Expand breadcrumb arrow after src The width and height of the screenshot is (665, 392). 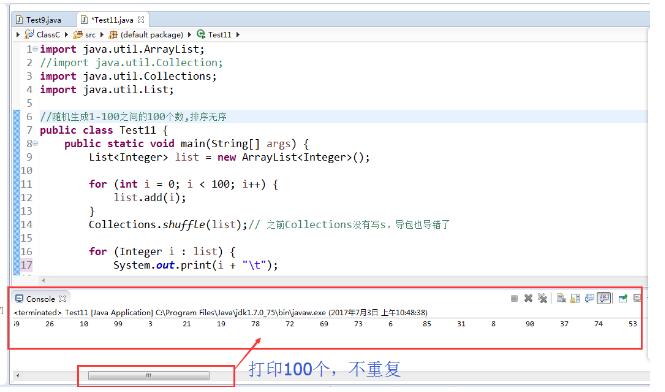pos(102,35)
